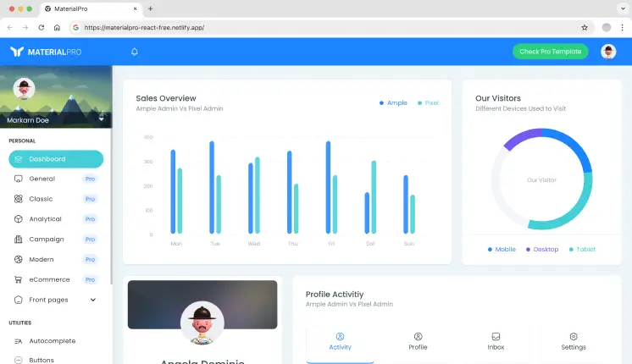This screenshot has width=632, height=364.
Task: Bookmark this page with star icon
Action: (x=585, y=27)
